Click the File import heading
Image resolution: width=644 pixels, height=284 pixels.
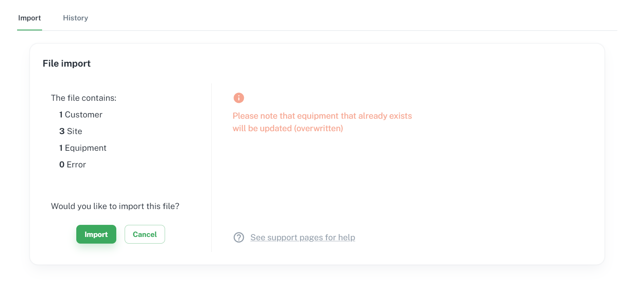tap(67, 64)
